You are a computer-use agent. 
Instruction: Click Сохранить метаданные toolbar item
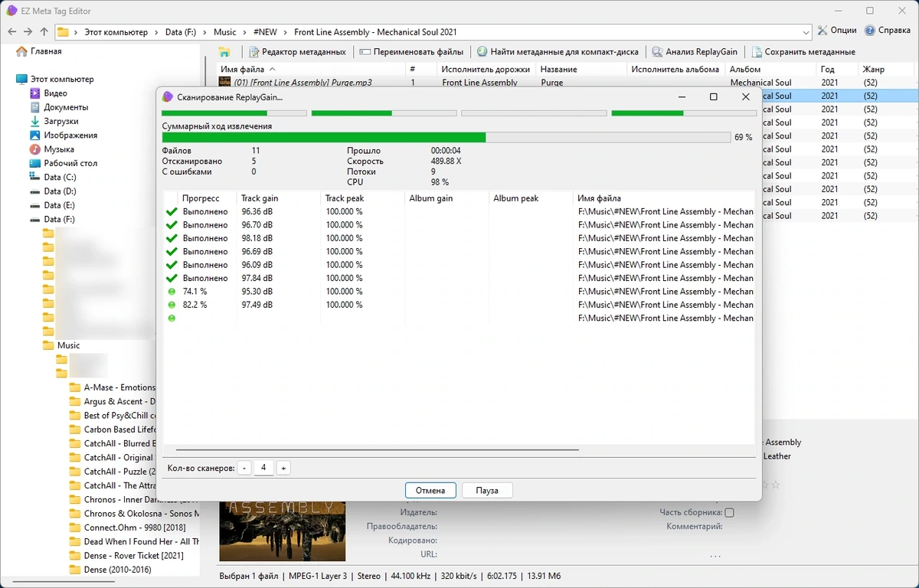(803, 52)
